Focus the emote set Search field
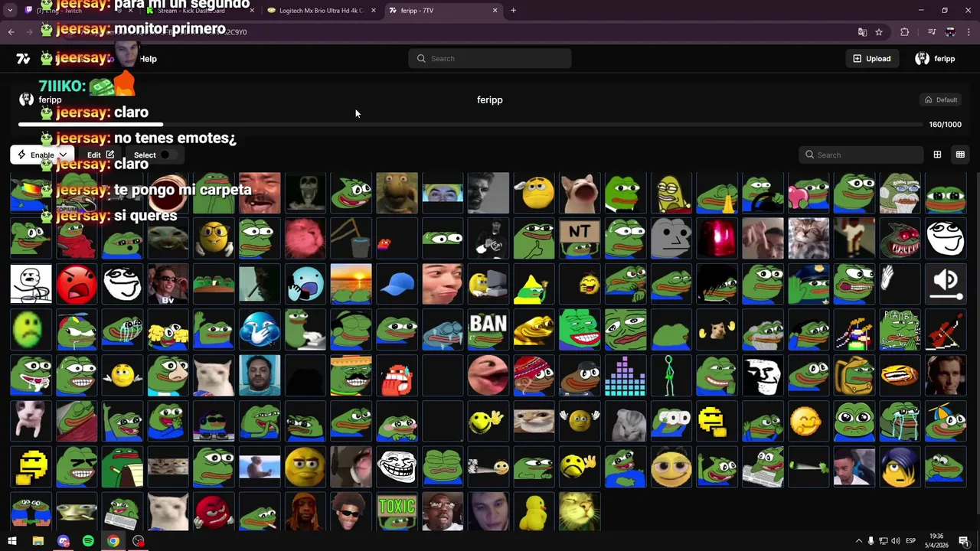The height and width of the screenshot is (551, 980). [861, 155]
